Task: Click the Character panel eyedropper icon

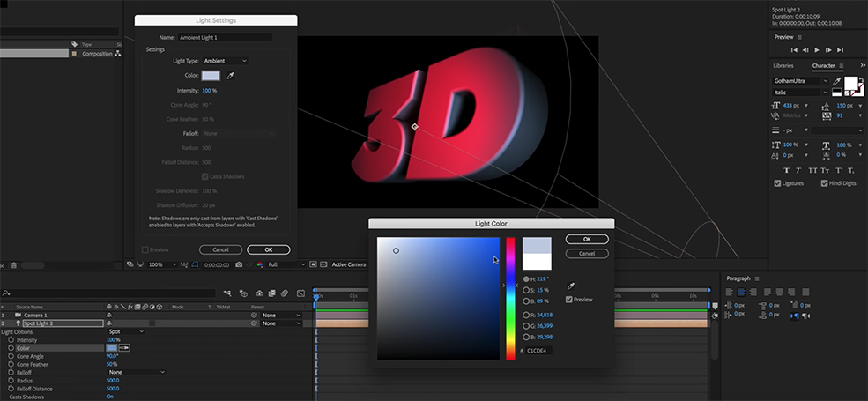Action: [x=836, y=81]
